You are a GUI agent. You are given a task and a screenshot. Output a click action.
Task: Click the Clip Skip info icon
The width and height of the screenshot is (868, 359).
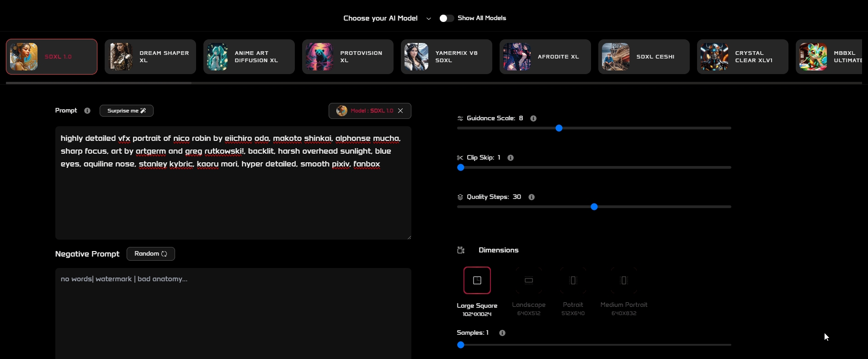pos(511,158)
